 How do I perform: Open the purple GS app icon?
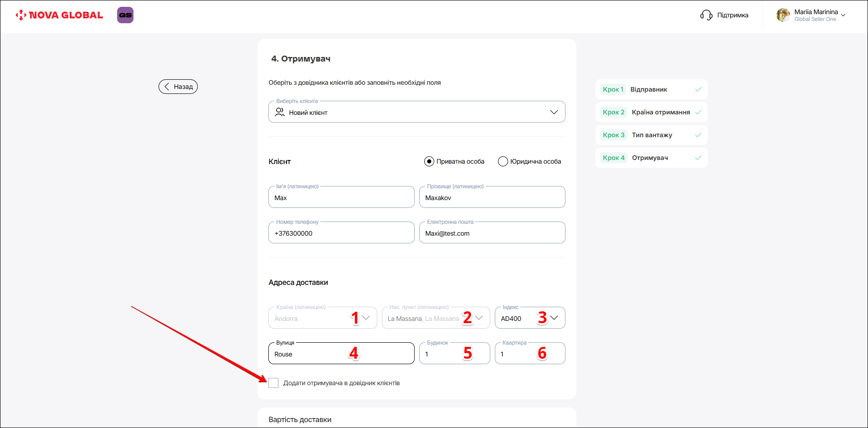[125, 15]
